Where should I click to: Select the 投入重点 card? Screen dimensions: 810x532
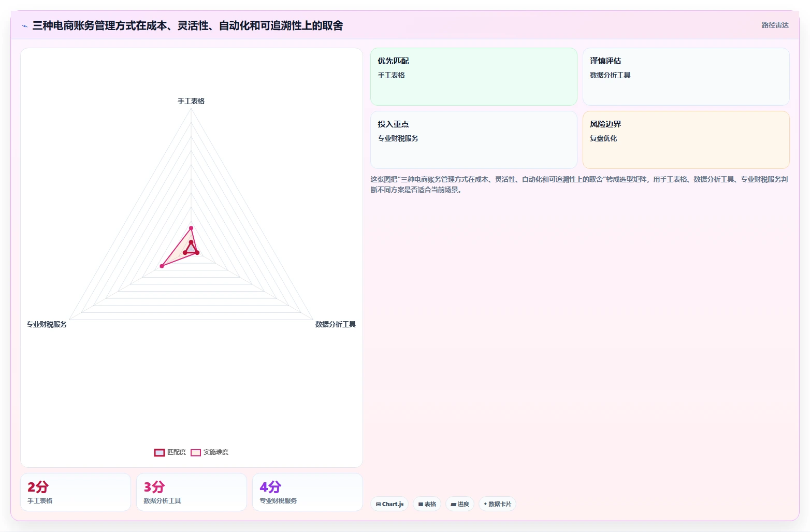coord(473,140)
